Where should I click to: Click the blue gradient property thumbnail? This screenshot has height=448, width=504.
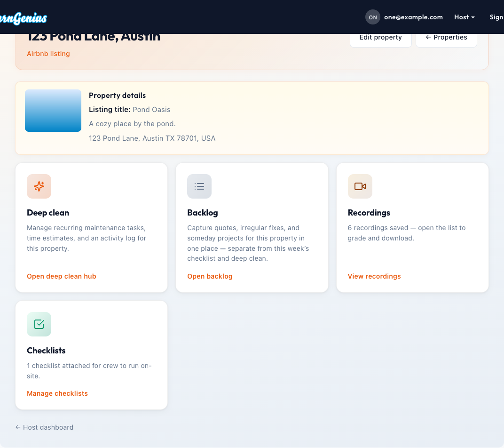pos(53,111)
